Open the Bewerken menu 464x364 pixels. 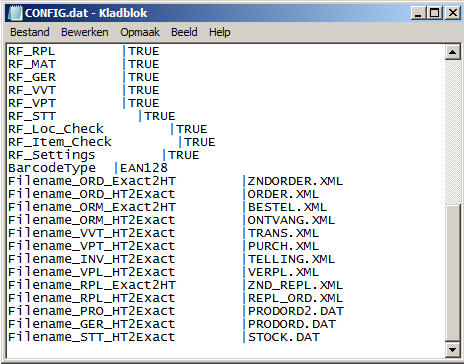pyautogui.click(x=85, y=32)
